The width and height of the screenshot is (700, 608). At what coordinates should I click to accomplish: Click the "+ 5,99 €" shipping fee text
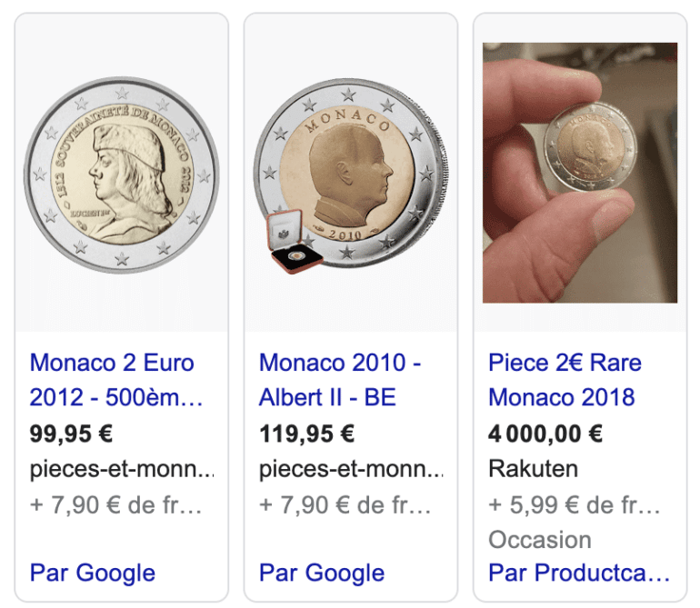point(574,505)
